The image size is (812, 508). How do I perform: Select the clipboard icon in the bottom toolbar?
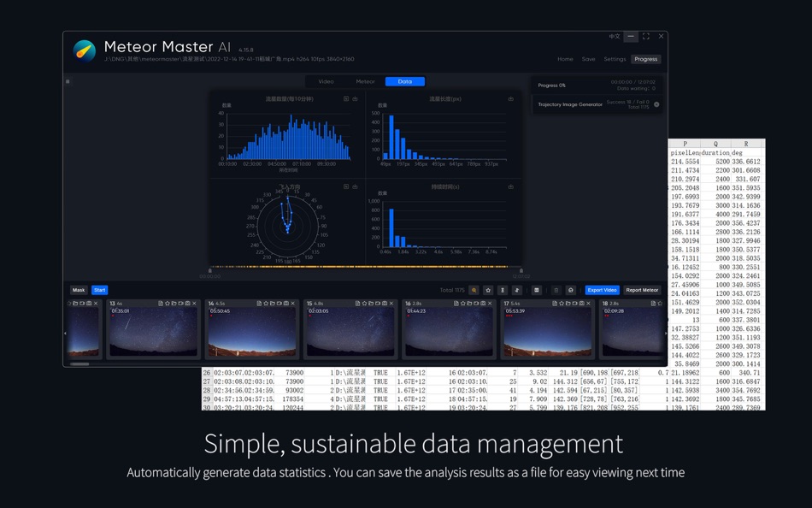tap(558, 290)
